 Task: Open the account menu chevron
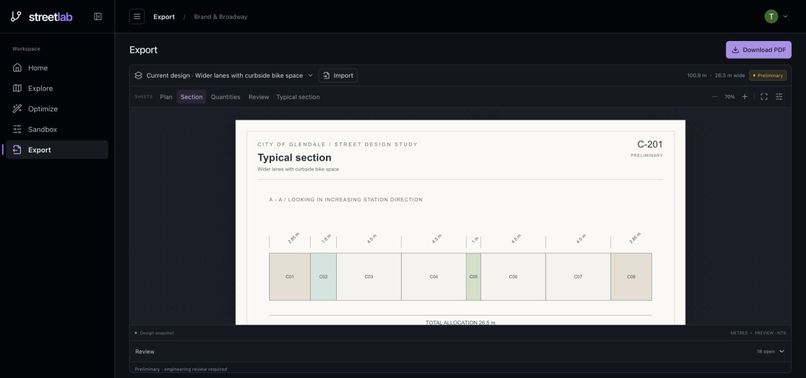[785, 16]
